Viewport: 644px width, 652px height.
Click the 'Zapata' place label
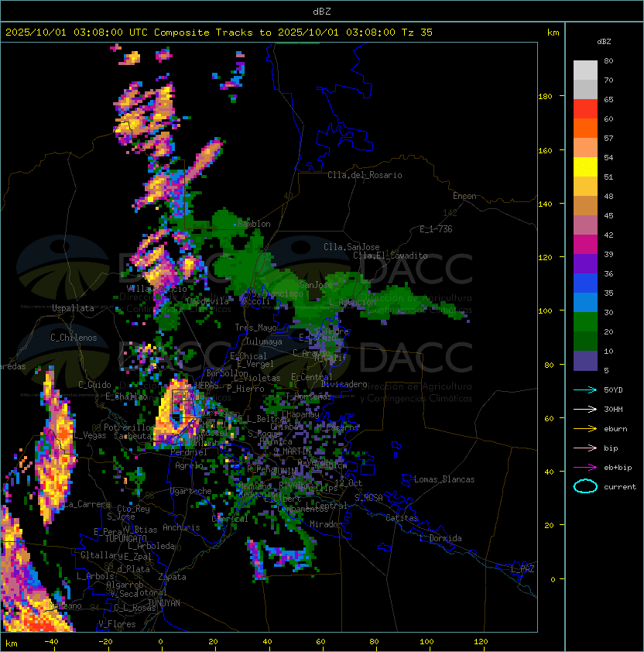point(172,577)
